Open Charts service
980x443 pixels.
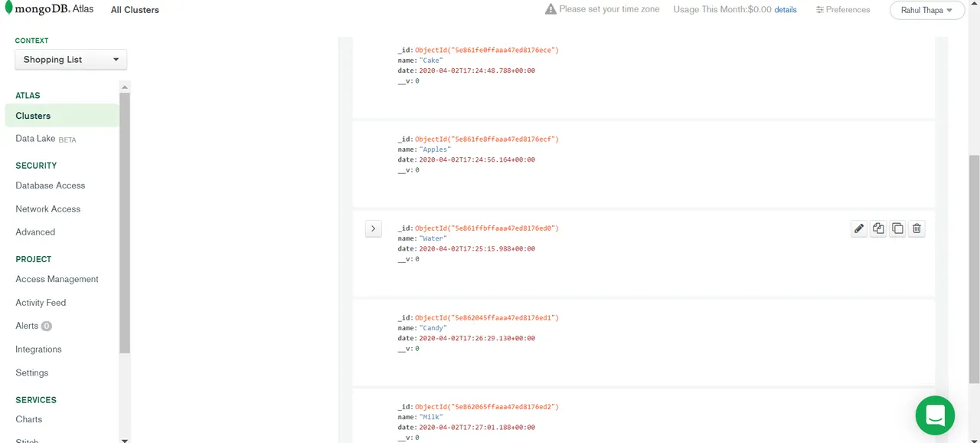pyautogui.click(x=29, y=419)
